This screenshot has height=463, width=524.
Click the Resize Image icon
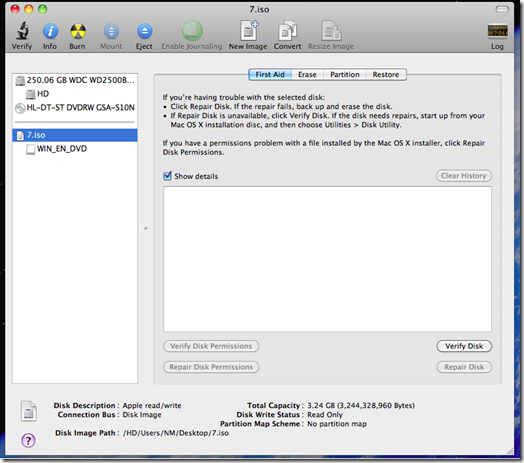coord(331,31)
